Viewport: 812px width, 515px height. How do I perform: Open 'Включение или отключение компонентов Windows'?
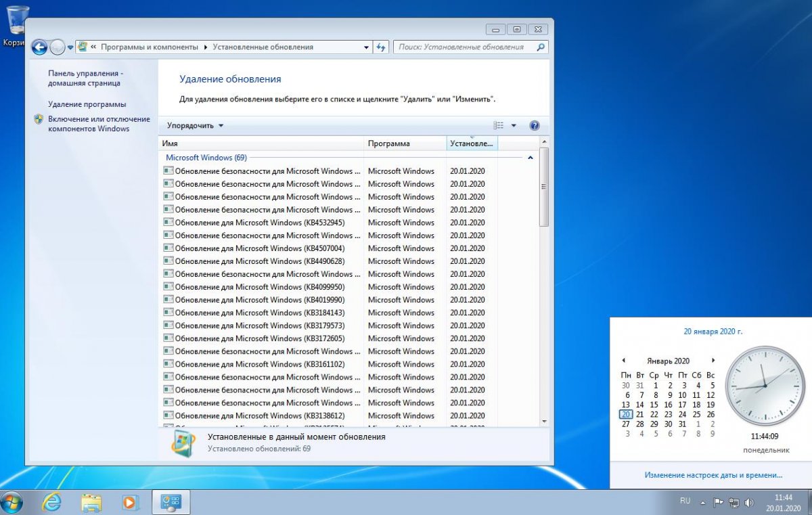coord(99,124)
